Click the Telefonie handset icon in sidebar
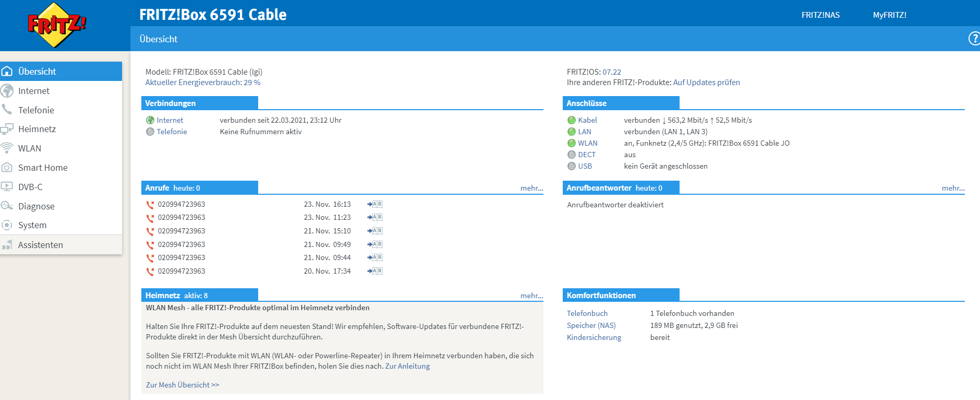The width and height of the screenshot is (980, 400). pos(7,109)
